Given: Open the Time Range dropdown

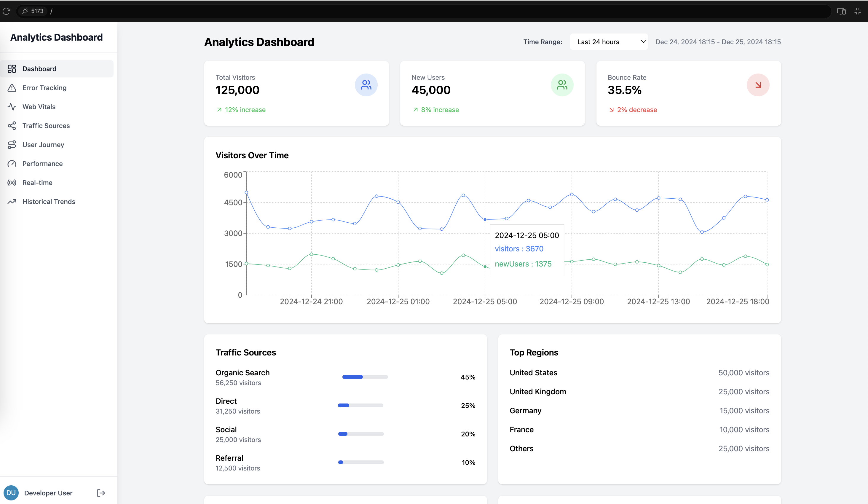Looking at the screenshot, I should (x=609, y=41).
